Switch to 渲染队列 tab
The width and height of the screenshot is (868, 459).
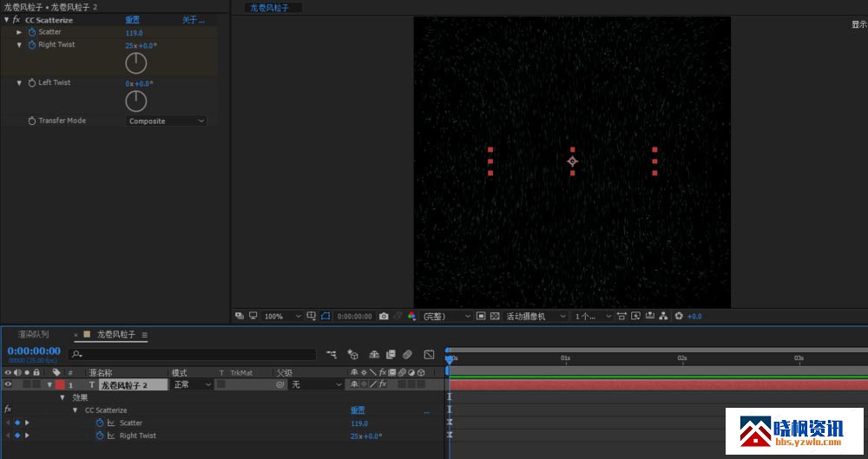click(33, 334)
